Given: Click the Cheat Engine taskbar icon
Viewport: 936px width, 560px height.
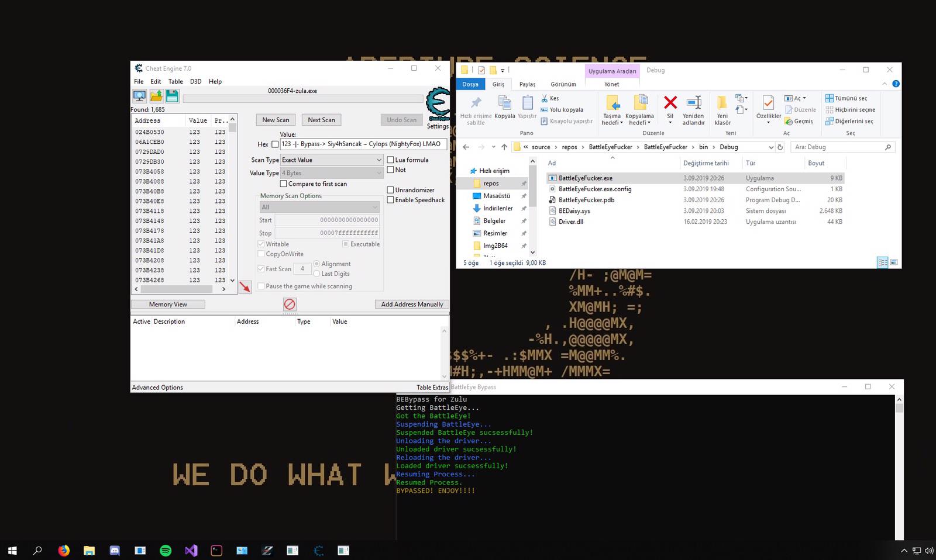Looking at the screenshot, I should click(x=318, y=550).
